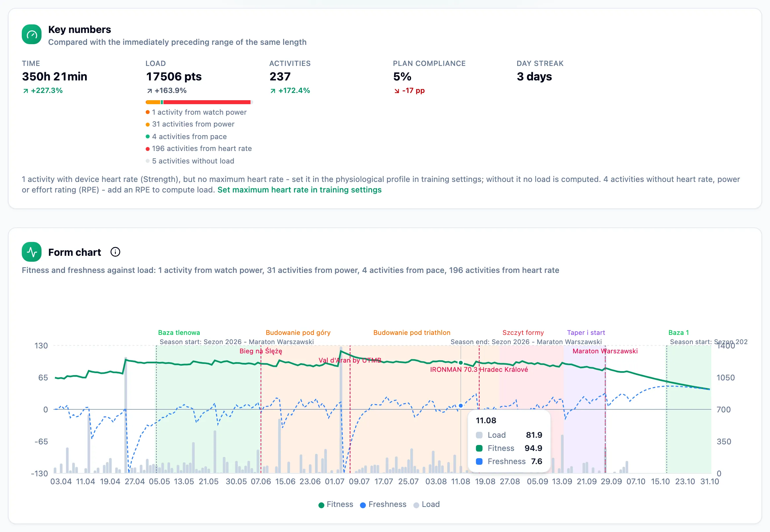Click the Key numbers gauge icon

[32, 34]
